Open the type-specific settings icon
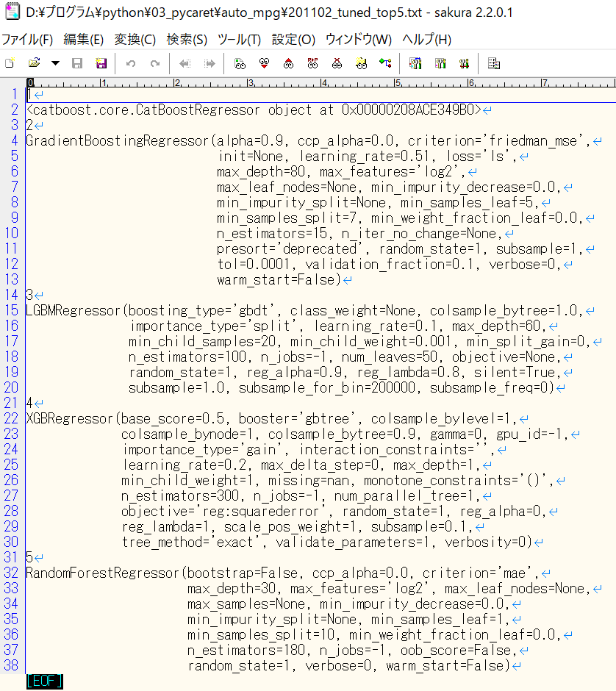Viewport: 616px width, 691px height. pos(440,63)
